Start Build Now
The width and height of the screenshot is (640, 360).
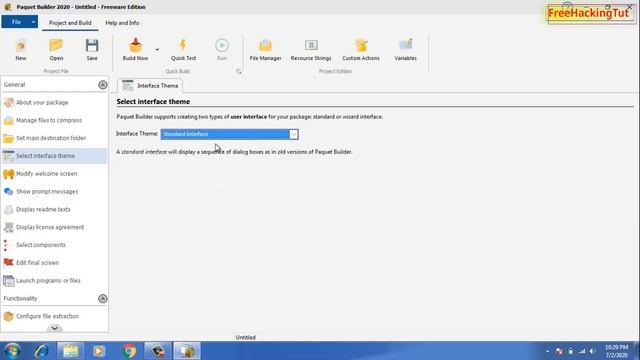(x=136, y=49)
